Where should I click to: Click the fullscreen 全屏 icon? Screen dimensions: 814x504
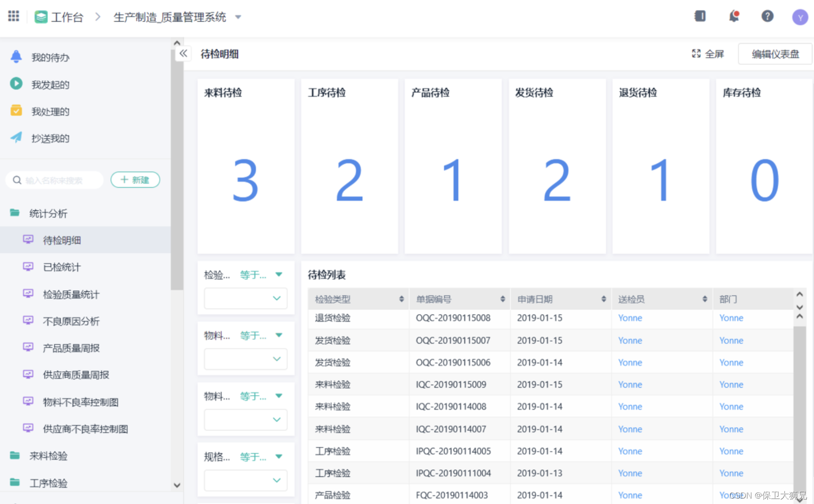pos(696,54)
